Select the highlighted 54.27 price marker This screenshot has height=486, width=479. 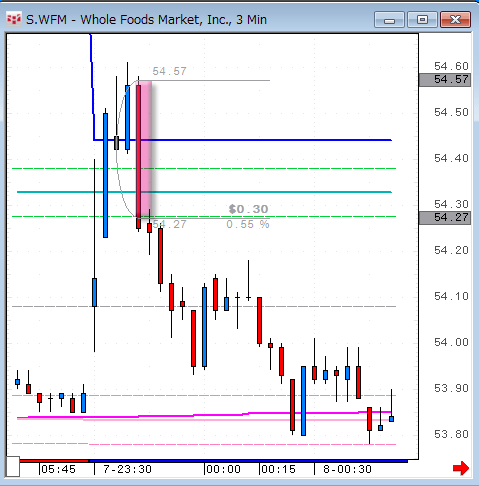pyautogui.click(x=445, y=218)
